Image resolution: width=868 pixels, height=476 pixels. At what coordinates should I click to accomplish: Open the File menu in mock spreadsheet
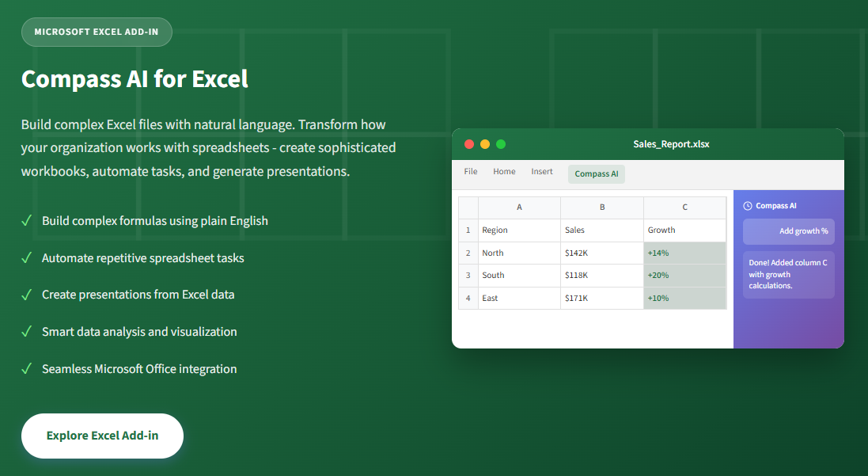(471, 172)
